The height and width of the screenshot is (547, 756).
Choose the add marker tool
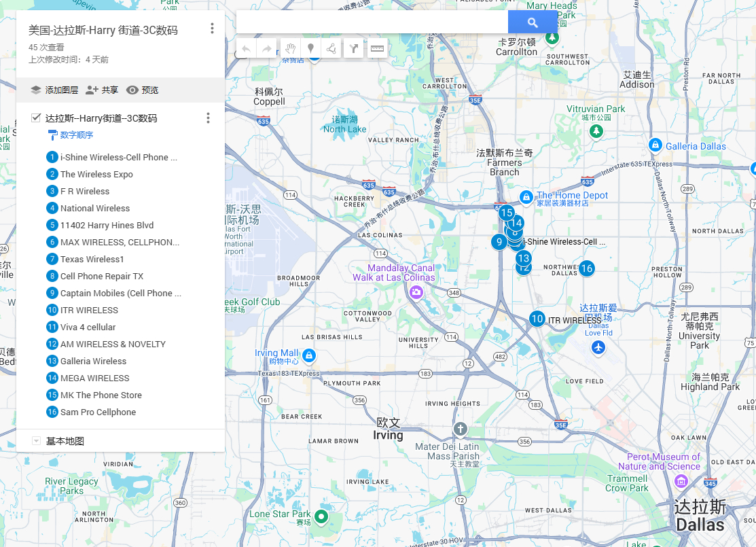pyautogui.click(x=310, y=48)
